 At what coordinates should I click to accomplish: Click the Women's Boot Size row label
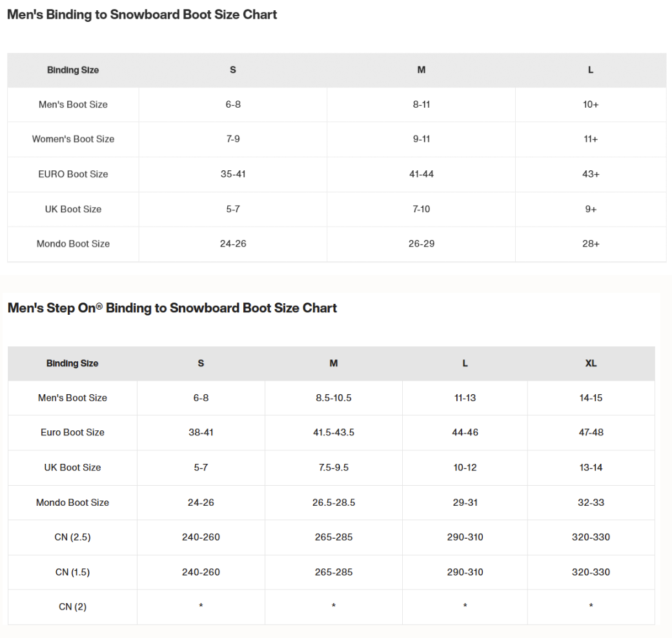click(x=74, y=139)
